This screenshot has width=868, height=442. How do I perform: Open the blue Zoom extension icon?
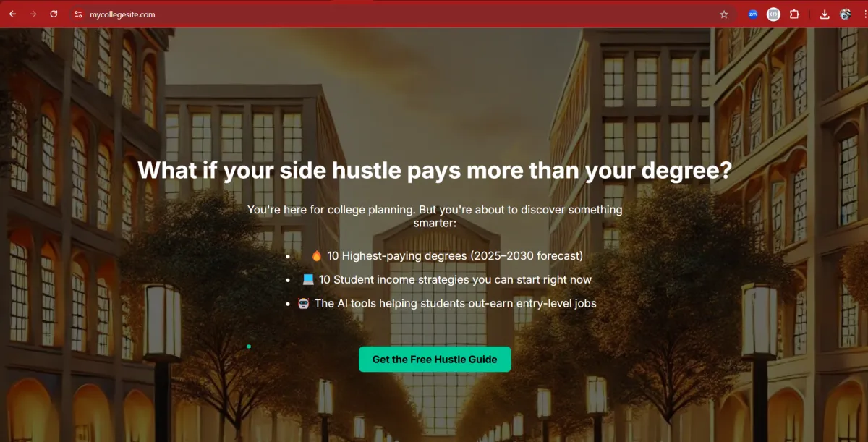pyautogui.click(x=753, y=14)
